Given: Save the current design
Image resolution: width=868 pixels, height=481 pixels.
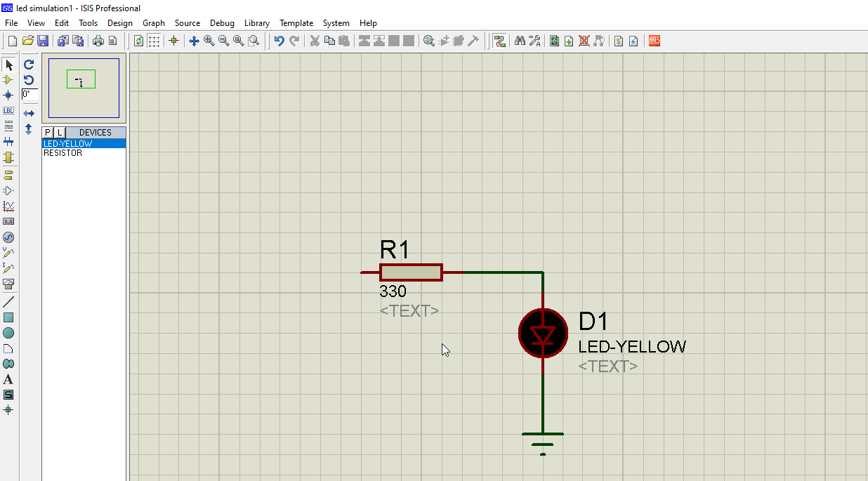Looking at the screenshot, I should tap(42, 41).
